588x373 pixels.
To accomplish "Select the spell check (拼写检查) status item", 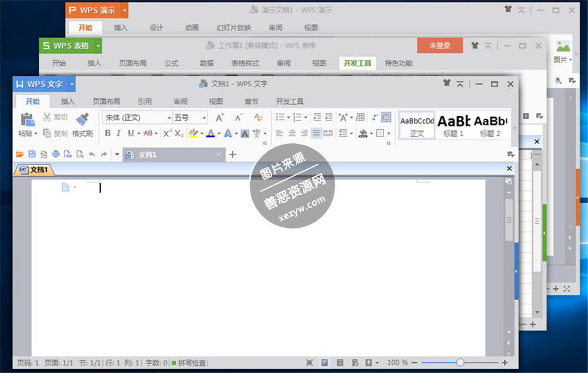I will pos(188,362).
